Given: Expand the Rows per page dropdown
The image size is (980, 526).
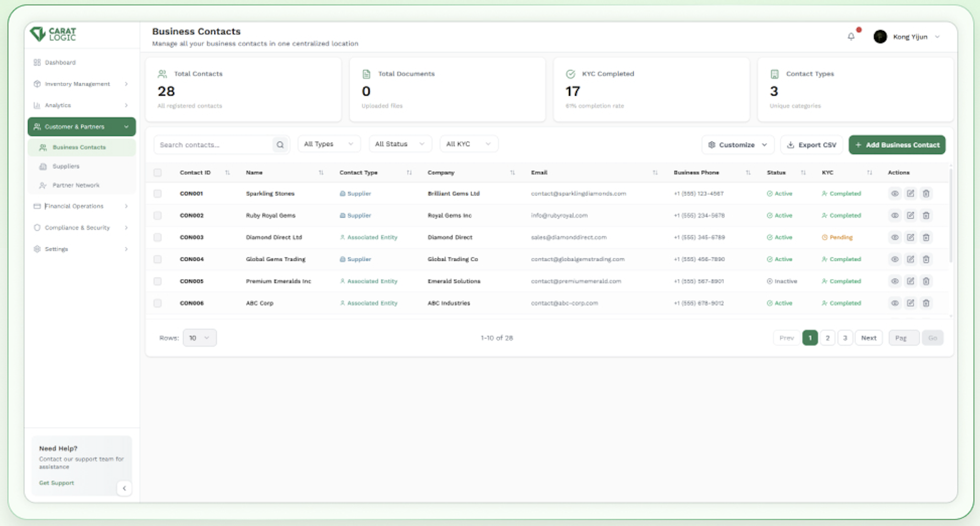Looking at the screenshot, I should click(x=199, y=338).
